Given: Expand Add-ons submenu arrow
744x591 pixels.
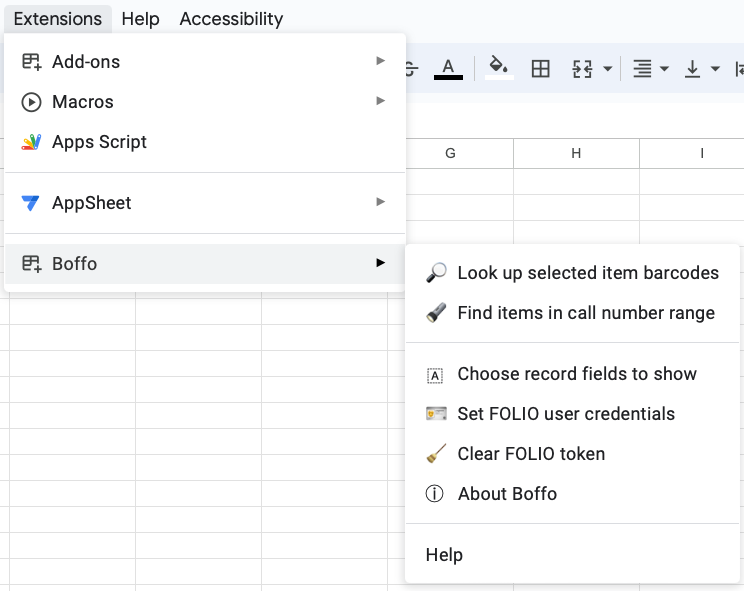Looking at the screenshot, I should tap(380, 61).
